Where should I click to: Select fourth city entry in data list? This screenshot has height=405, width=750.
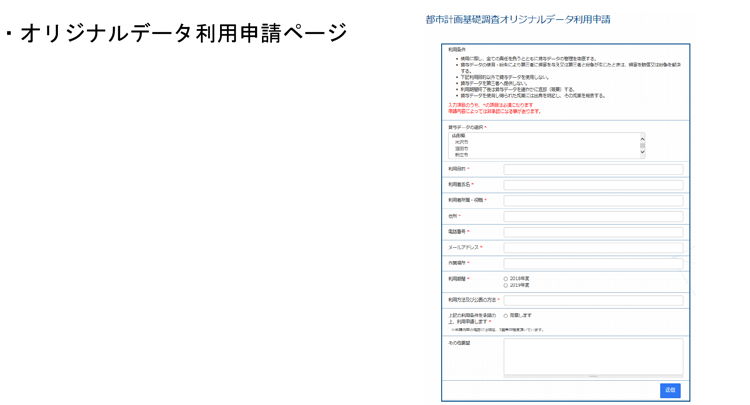[x=462, y=155]
